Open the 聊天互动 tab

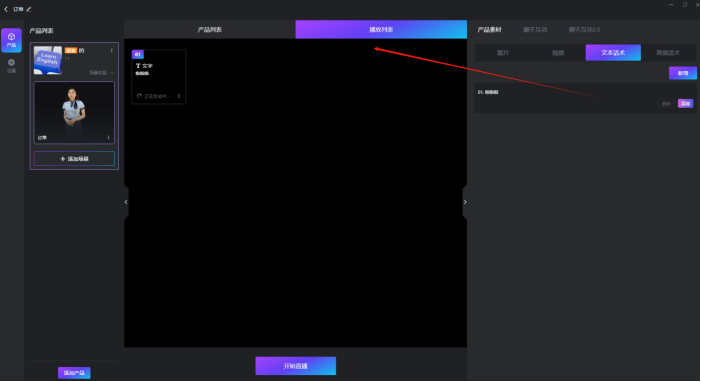(x=535, y=30)
